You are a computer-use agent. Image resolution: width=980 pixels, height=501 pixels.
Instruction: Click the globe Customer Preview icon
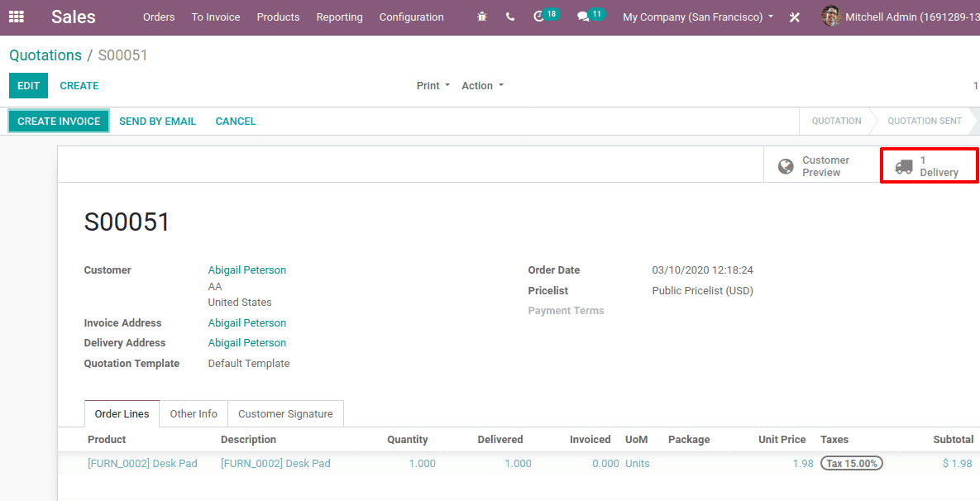click(x=786, y=166)
